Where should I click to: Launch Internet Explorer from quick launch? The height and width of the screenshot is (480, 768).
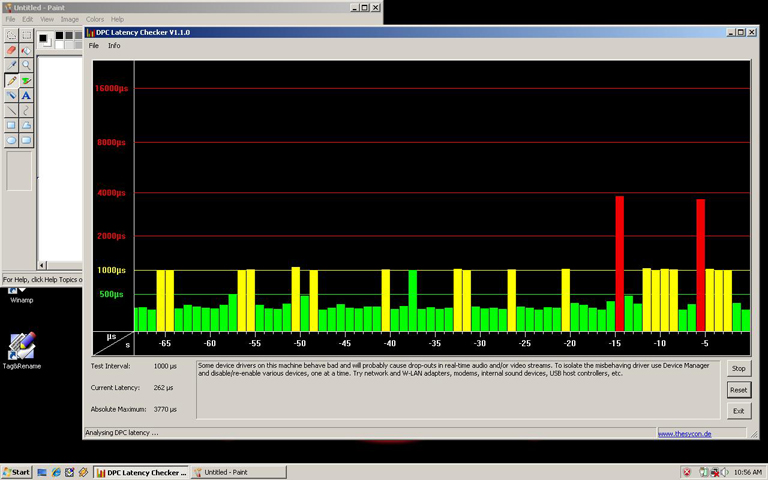(56, 472)
